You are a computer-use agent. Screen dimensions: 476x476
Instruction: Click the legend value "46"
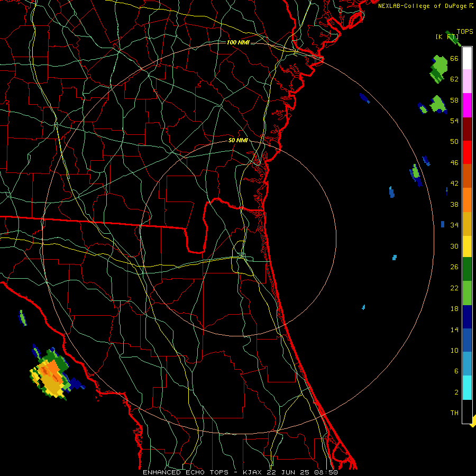pyautogui.click(x=454, y=163)
